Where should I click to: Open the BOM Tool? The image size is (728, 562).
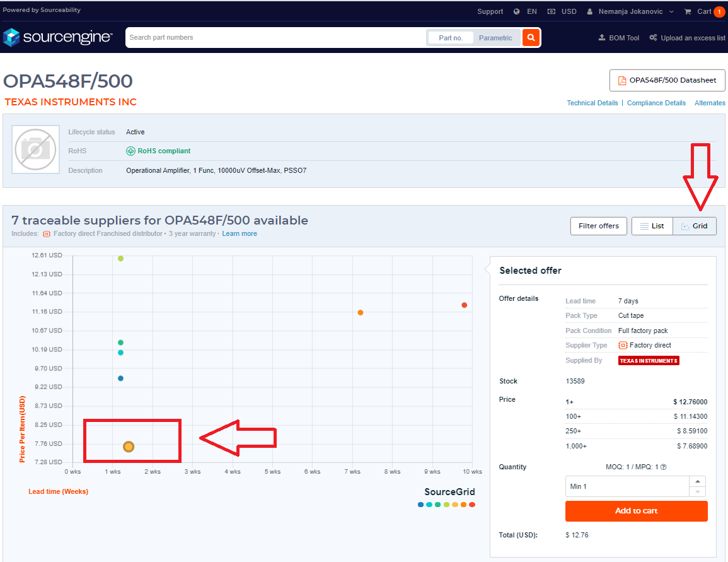click(x=618, y=38)
